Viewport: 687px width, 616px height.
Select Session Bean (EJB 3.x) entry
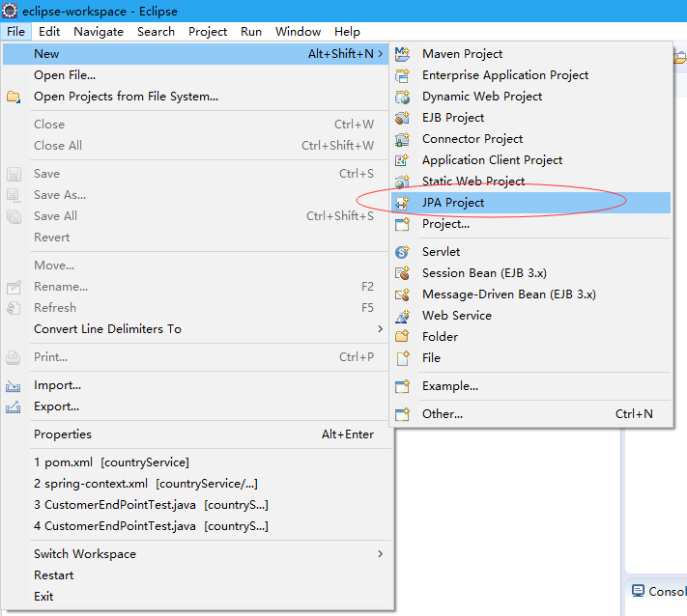click(530, 273)
